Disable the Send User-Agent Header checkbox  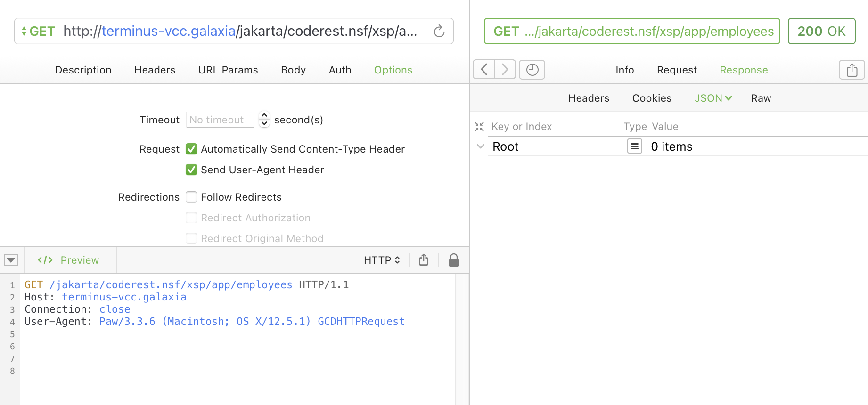click(x=191, y=170)
